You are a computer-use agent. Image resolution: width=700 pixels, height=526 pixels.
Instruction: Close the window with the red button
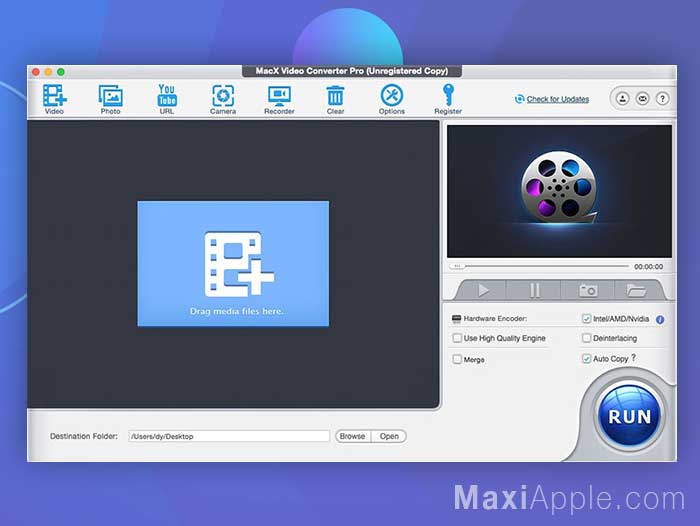[36, 72]
